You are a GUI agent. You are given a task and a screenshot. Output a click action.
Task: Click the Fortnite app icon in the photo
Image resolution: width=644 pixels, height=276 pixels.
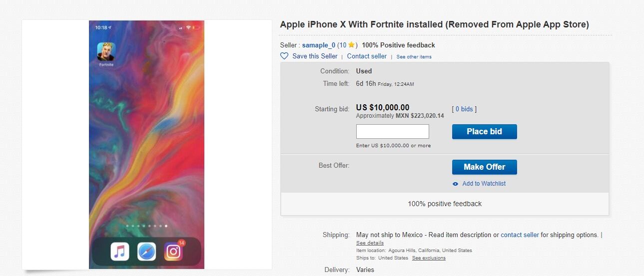click(106, 52)
